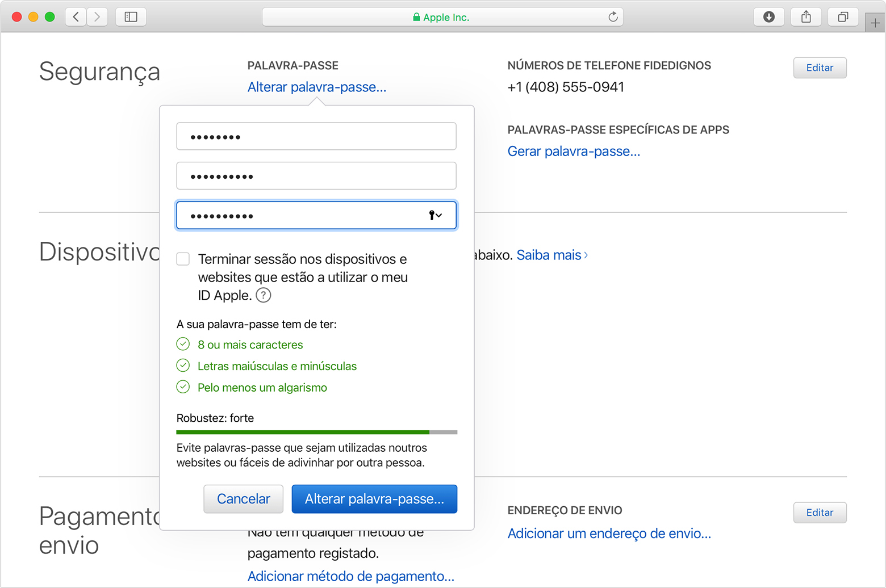Confirm with blue Alterar palavra-passe button
This screenshot has width=886, height=588.
coord(374,499)
